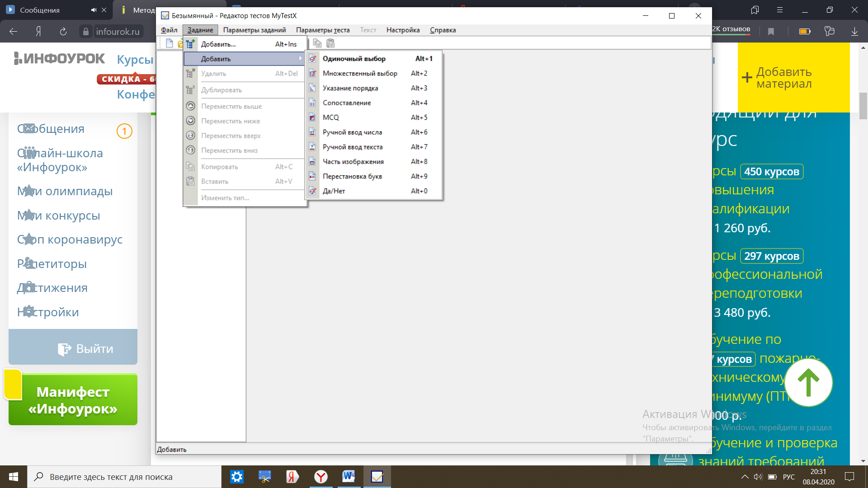
Task: Open Сообщения in the site sidebar
Action: 51,129
